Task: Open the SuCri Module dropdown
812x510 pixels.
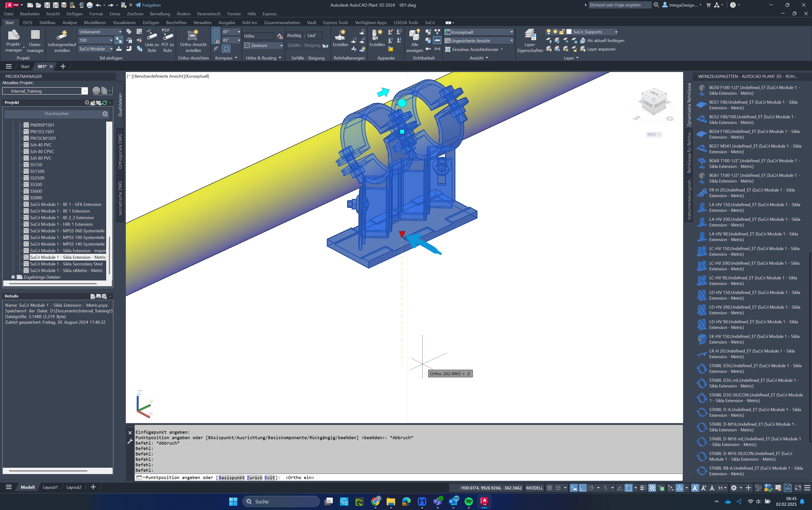Action: [x=96, y=49]
